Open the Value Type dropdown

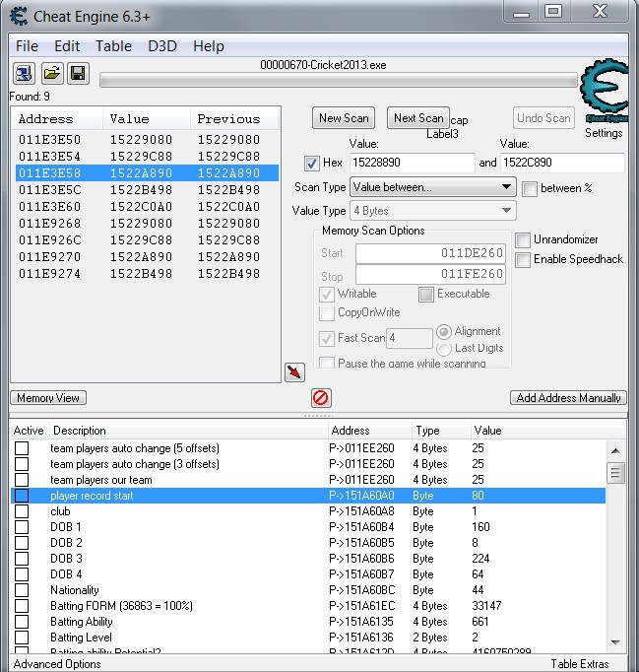(x=433, y=211)
